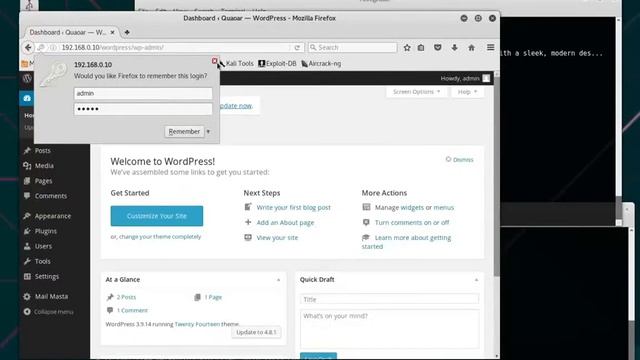Open the bookmarks list icon in toolbar
640x360 pixels.
click(421, 47)
